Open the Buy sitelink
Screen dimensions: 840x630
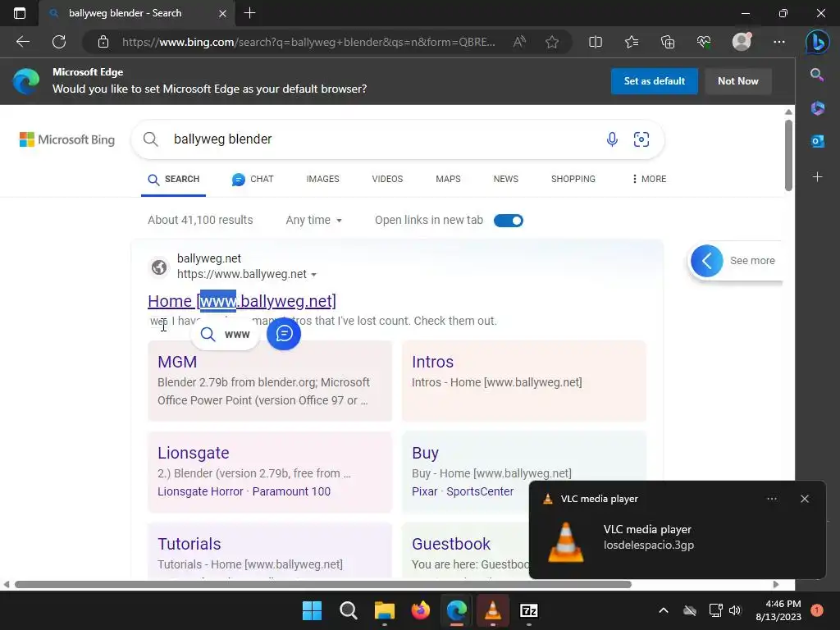(x=426, y=453)
